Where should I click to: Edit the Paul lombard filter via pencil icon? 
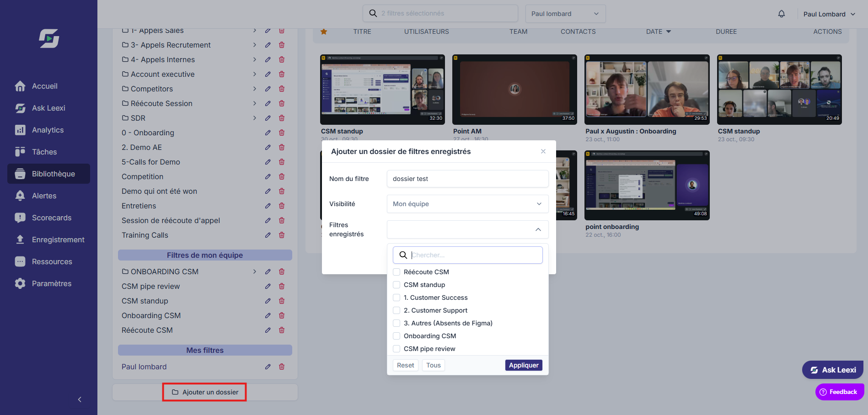(x=268, y=367)
